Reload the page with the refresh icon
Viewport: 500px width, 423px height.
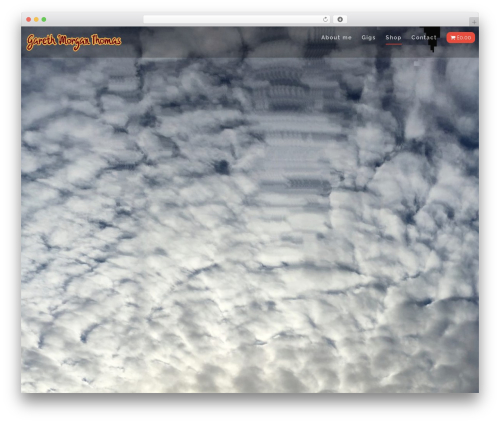point(325,20)
